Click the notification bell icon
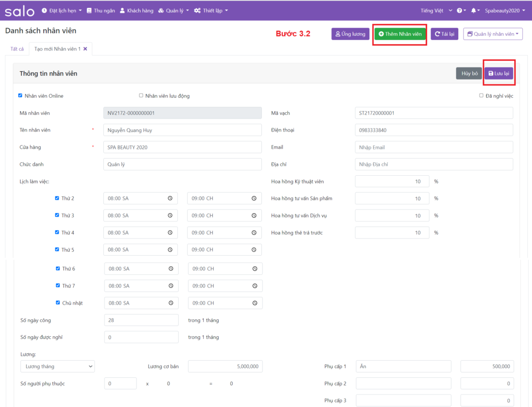Image resolution: width=532 pixels, height=407 pixels. point(473,10)
